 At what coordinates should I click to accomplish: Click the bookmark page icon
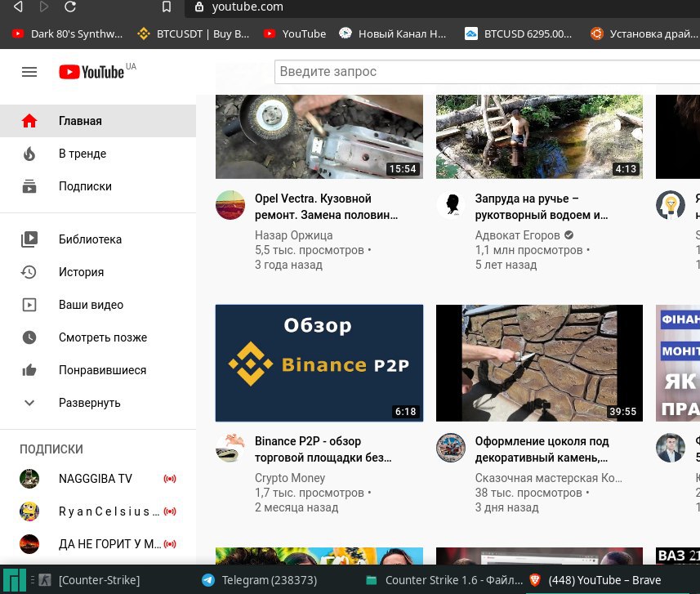click(167, 7)
